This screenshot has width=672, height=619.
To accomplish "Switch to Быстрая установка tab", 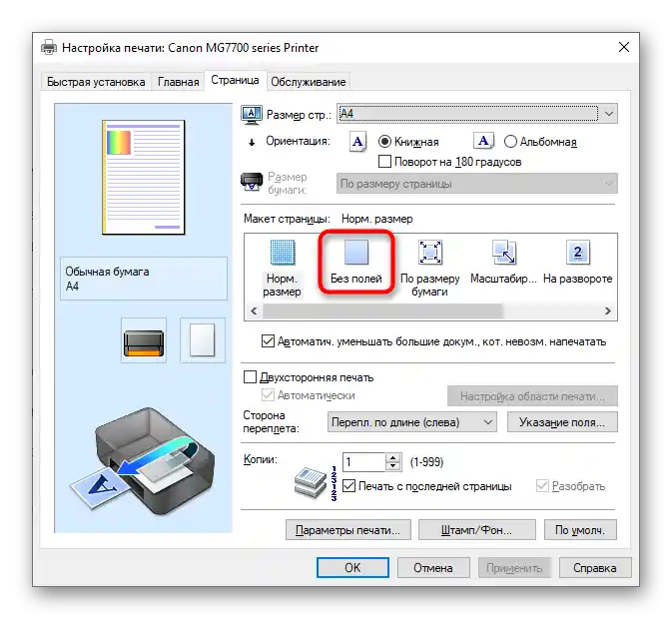I will point(96,82).
